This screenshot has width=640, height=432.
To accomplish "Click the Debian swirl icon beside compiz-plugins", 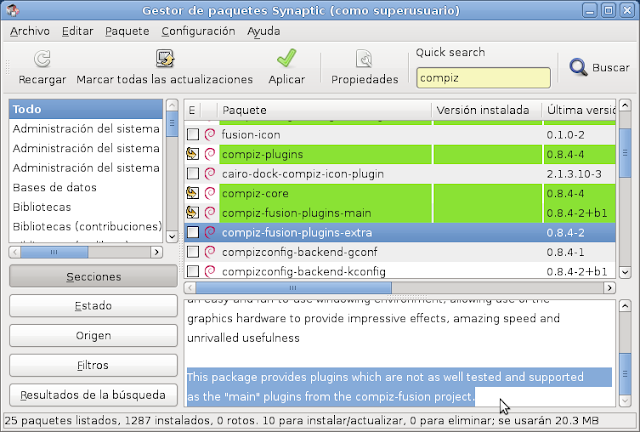I will (210, 154).
